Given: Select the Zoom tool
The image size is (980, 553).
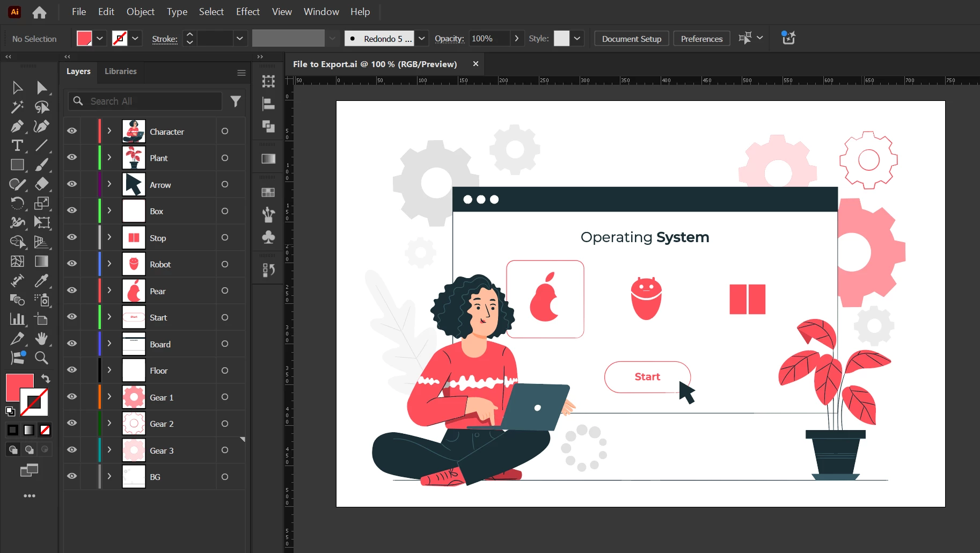Looking at the screenshot, I should coord(42,358).
